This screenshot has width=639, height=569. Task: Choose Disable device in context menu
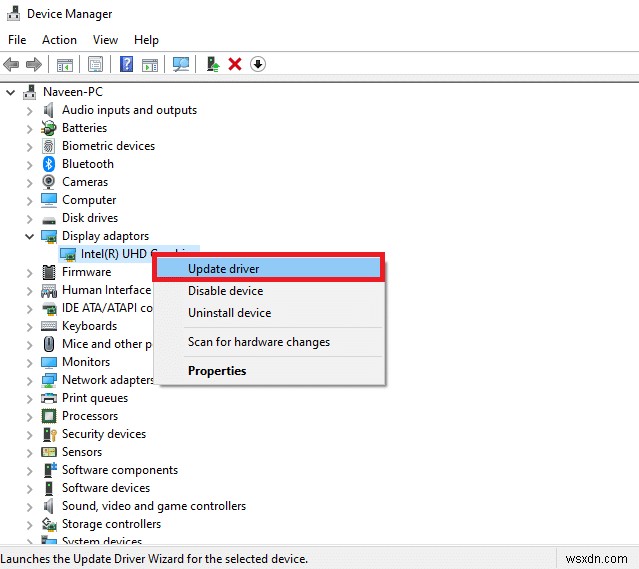tap(271, 291)
